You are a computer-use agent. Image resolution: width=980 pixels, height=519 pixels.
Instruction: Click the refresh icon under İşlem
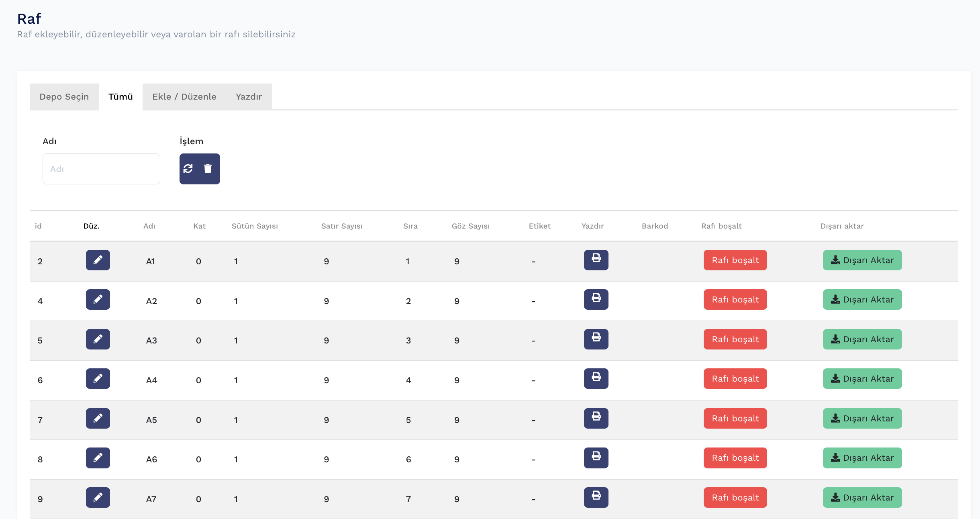pos(188,169)
